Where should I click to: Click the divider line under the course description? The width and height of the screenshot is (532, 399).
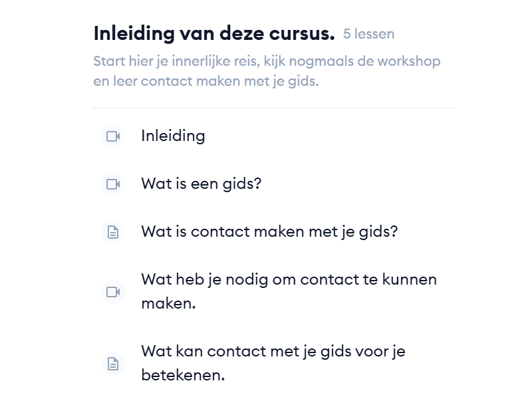point(273,108)
